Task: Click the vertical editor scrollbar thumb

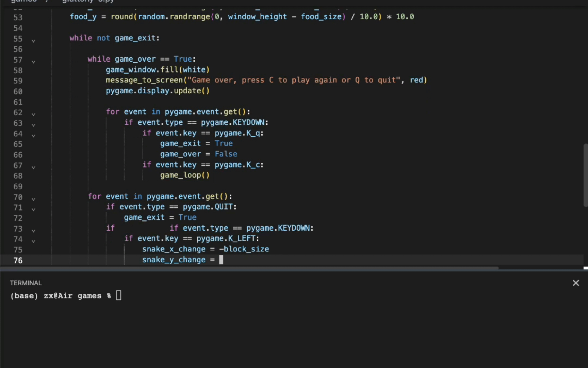Action: (585, 175)
